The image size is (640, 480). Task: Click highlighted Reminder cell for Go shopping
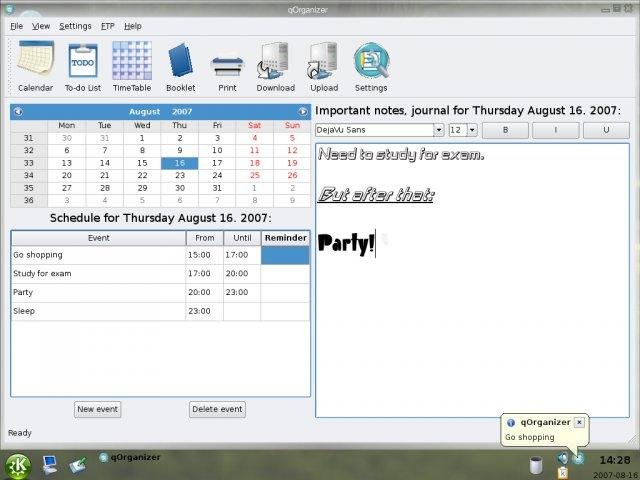[x=285, y=256]
